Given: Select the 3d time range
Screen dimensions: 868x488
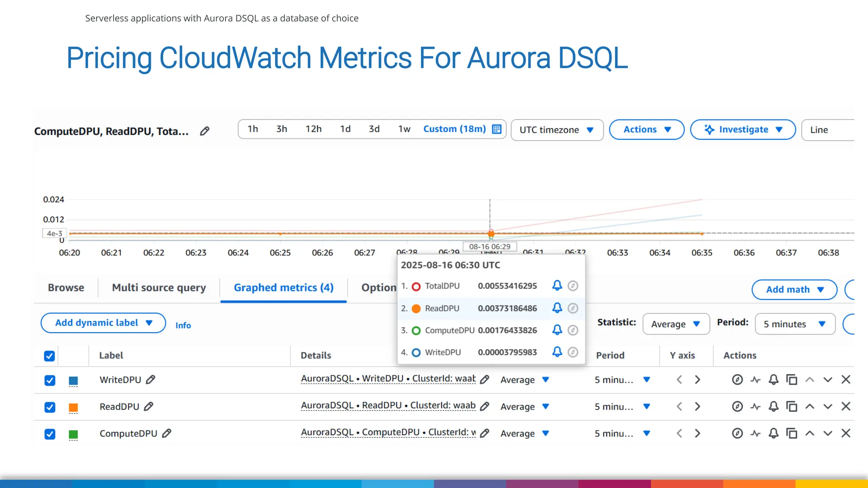Looking at the screenshot, I should [374, 129].
